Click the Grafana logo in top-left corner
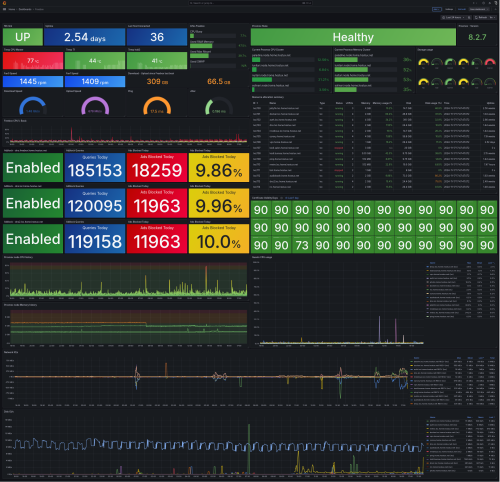Image resolution: width=500 pixels, height=482 pixels. 4,3
